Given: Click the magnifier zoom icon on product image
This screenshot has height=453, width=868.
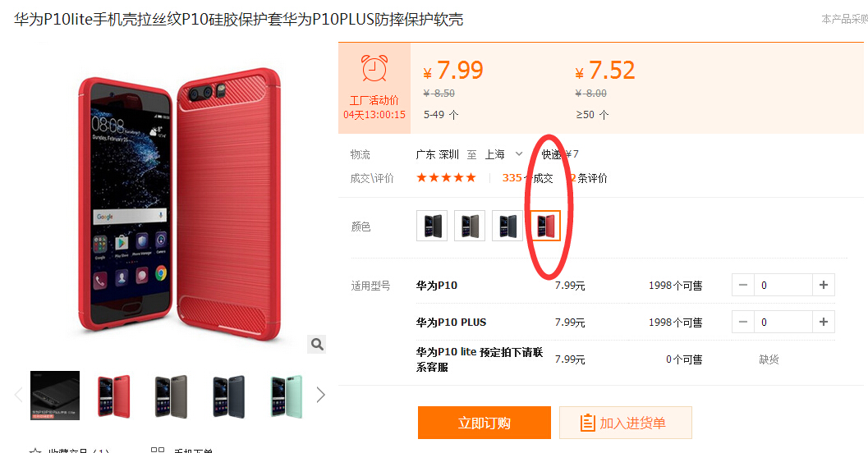Looking at the screenshot, I should tap(317, 344).
